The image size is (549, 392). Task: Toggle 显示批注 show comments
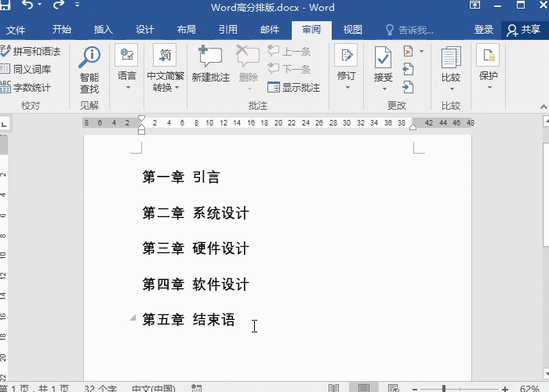[x=294, y=88]
